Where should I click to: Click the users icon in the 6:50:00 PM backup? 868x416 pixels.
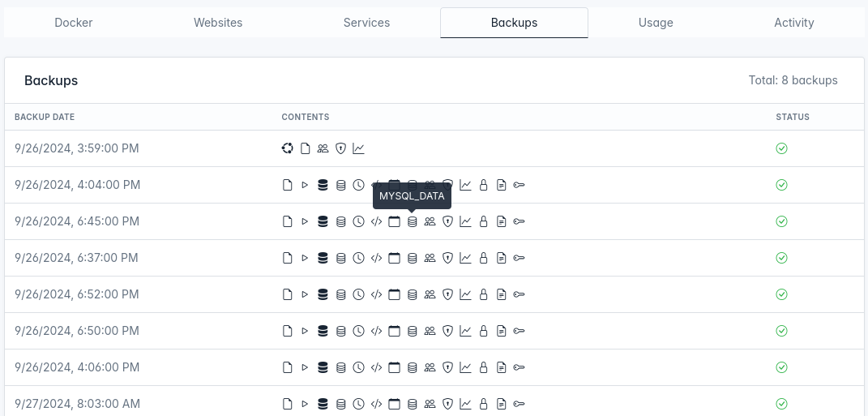coord(430,331)
